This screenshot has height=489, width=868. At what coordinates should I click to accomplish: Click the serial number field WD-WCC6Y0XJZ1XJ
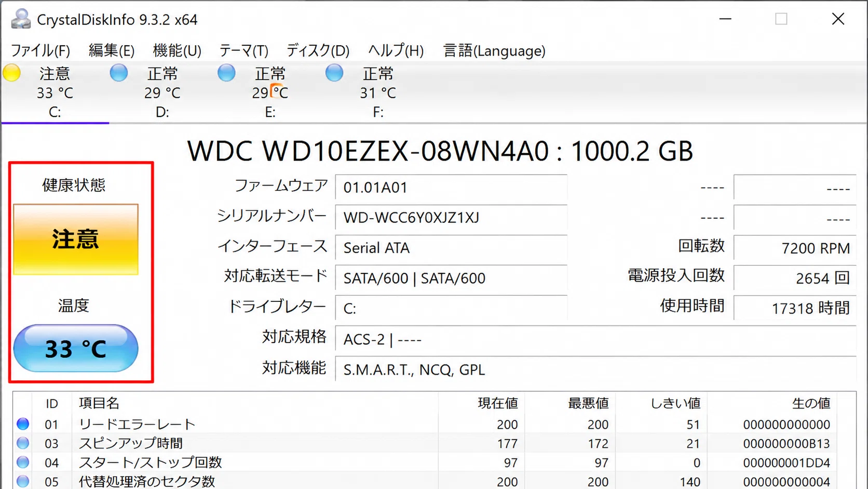(x=451, y=217)
